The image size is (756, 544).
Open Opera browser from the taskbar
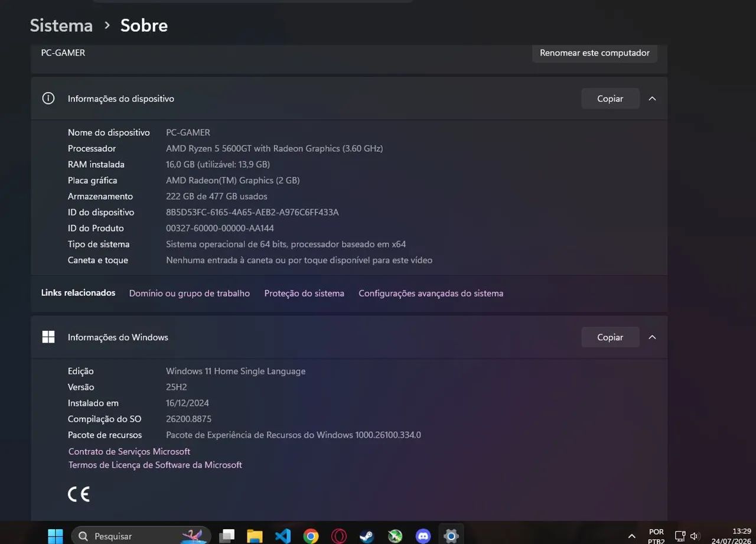339,536
